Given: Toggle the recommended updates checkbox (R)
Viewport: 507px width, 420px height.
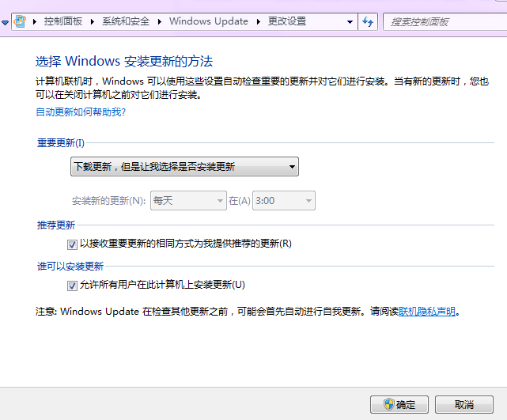Looking at the screenshot, I should (x=73, y=244).
